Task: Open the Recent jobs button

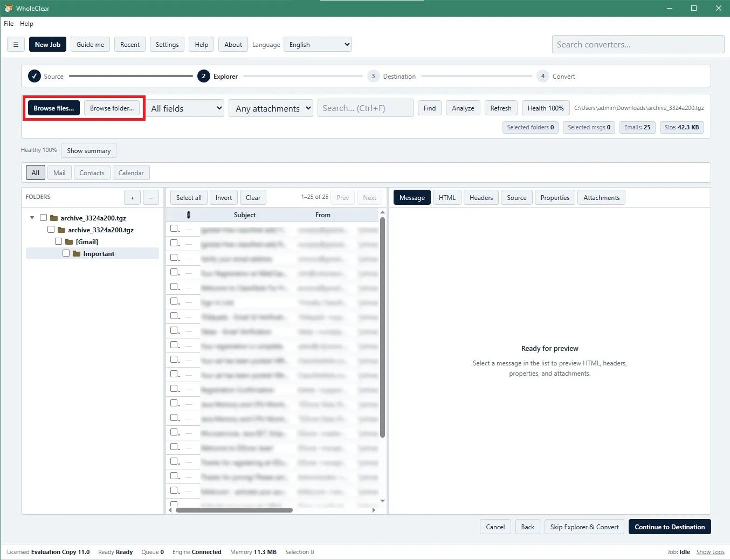Action: (130, 45)
